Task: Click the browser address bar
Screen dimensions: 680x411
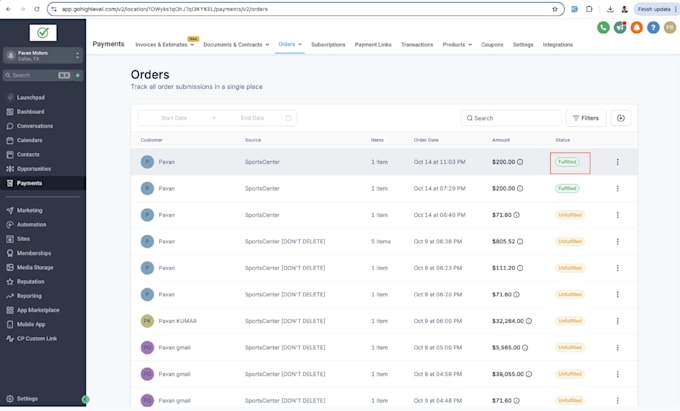Action: [304, 9]
